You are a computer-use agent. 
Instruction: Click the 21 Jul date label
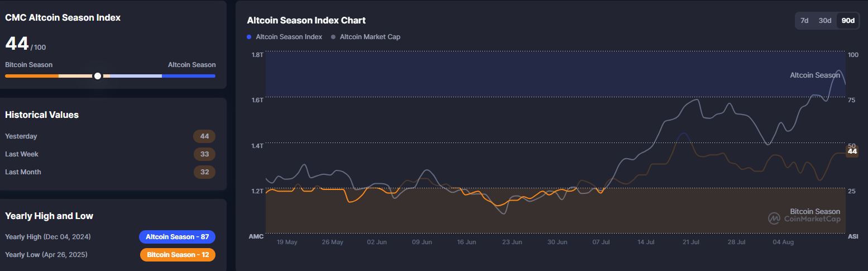coord(691,243)
